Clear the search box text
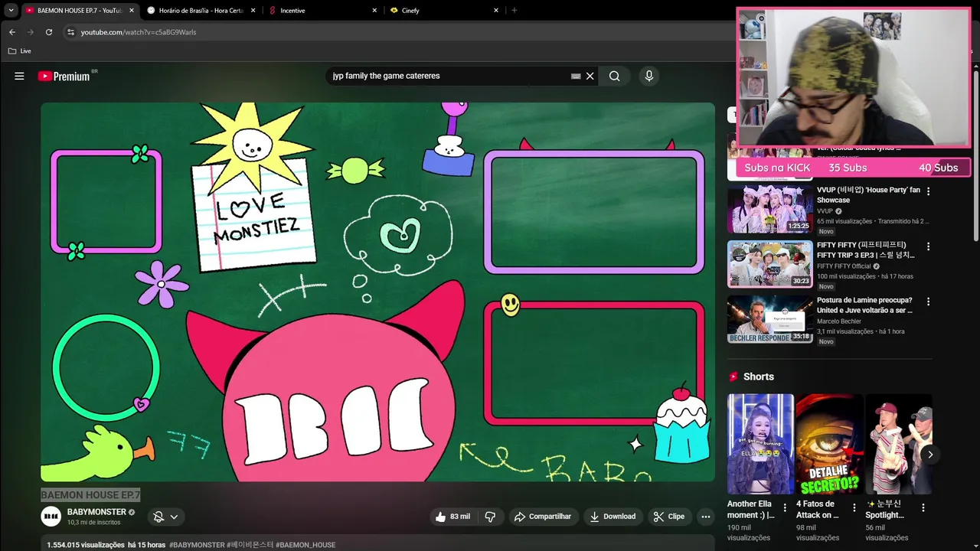The height and width of the screenshot is (551, 980). (x=590, y=76)
